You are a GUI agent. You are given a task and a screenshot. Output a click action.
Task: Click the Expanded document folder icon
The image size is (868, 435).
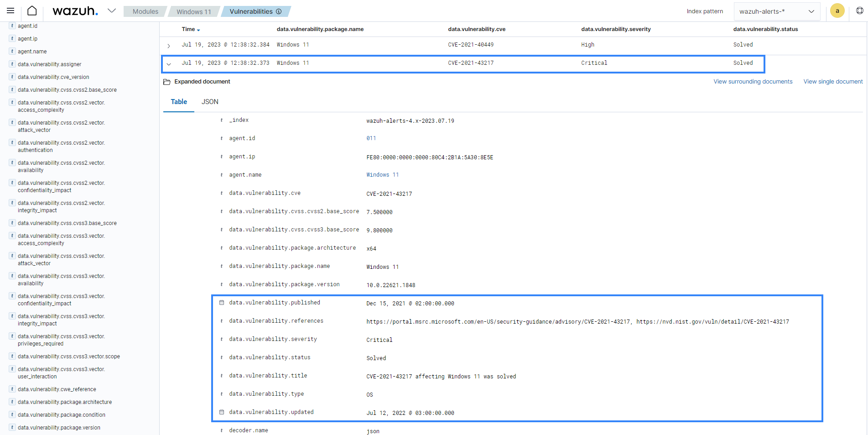click(x=167, y=82)
